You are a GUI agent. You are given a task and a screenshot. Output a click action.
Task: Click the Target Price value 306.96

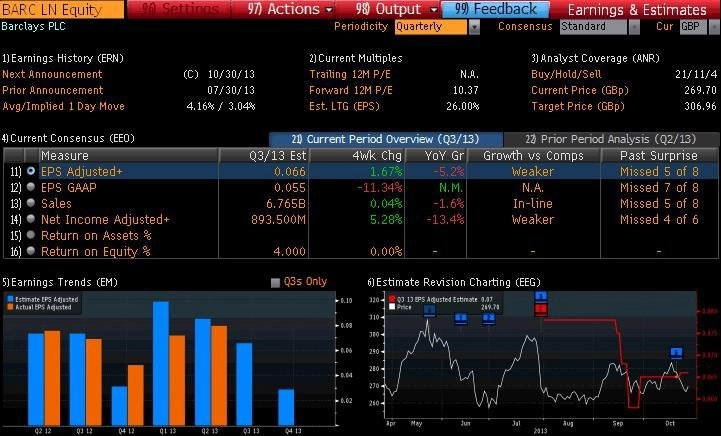(700, 106)
